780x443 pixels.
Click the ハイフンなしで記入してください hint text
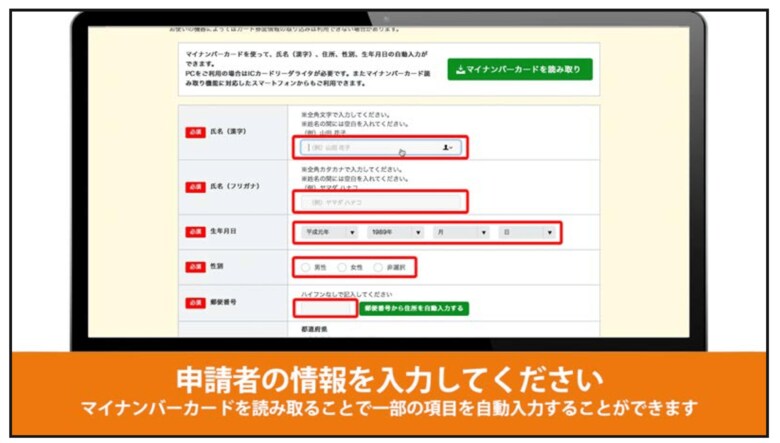coord(347,294)
